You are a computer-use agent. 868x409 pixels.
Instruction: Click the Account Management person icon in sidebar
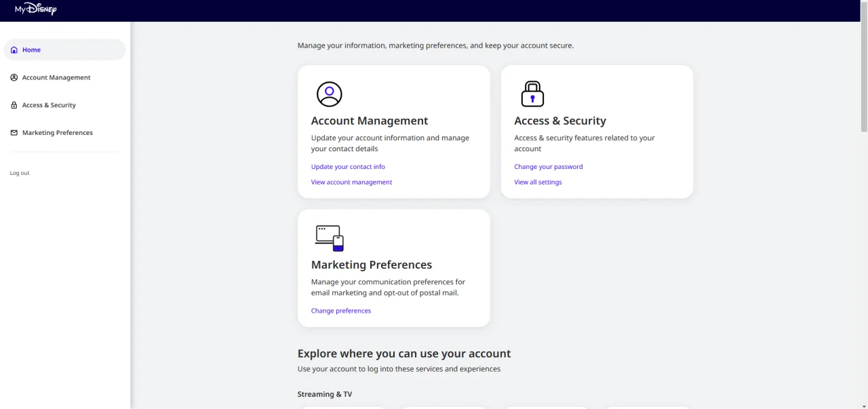[14, 77]
